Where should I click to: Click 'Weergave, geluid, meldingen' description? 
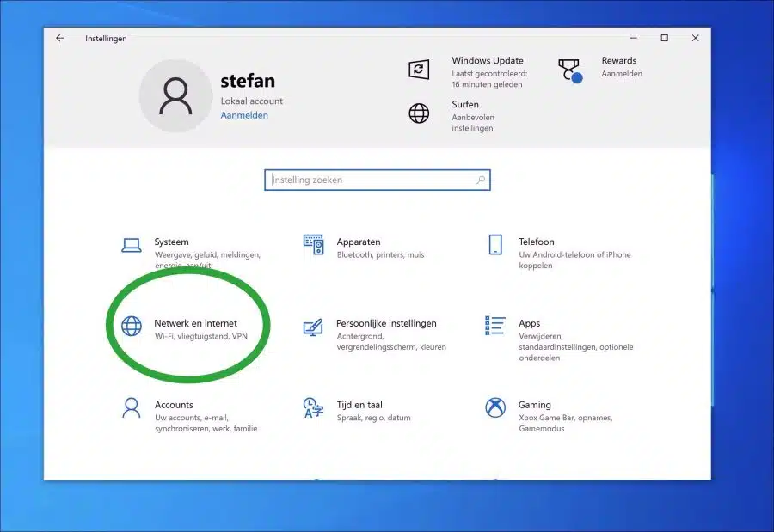click(x=207, y=260)
